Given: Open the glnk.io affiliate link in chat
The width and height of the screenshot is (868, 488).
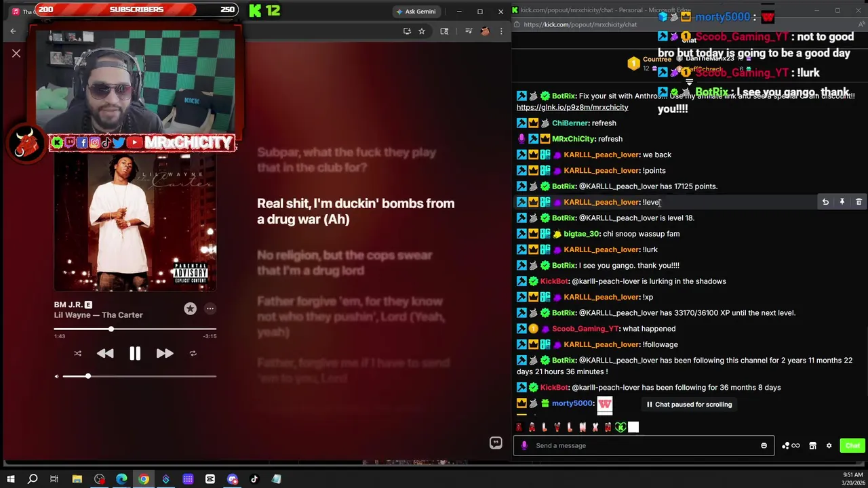Looking at the screenshot, I should [572, 107].
